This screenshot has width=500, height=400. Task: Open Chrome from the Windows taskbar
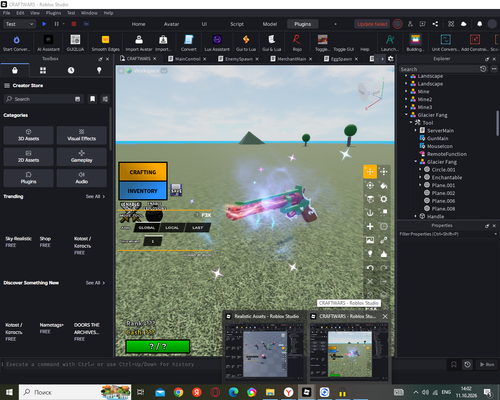178,392
